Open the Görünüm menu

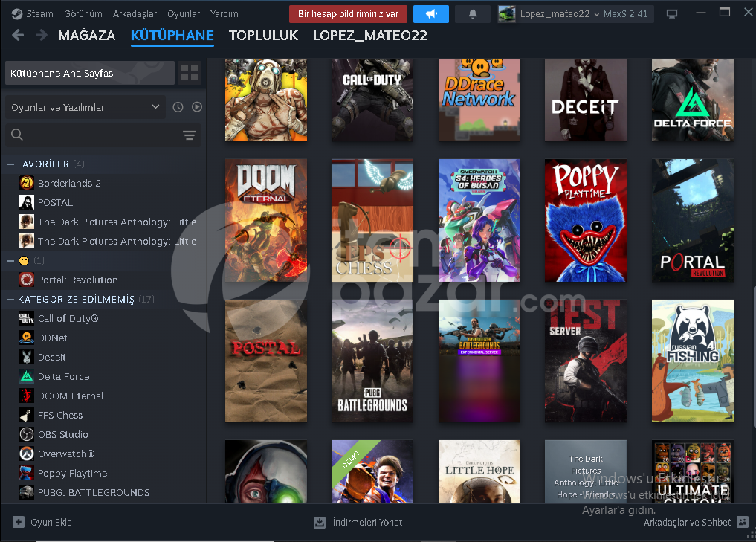(83, 14)
